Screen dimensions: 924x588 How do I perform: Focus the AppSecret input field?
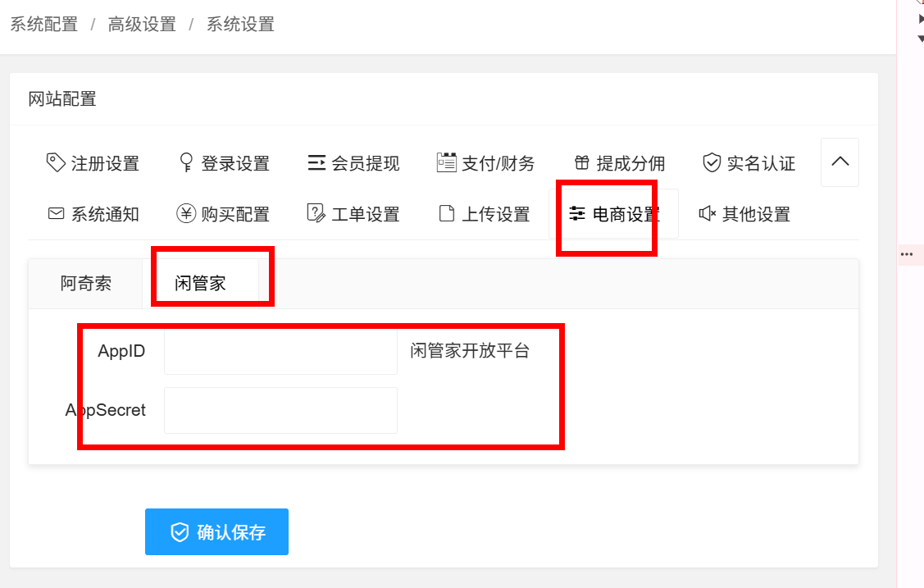[x=280, y=410]
